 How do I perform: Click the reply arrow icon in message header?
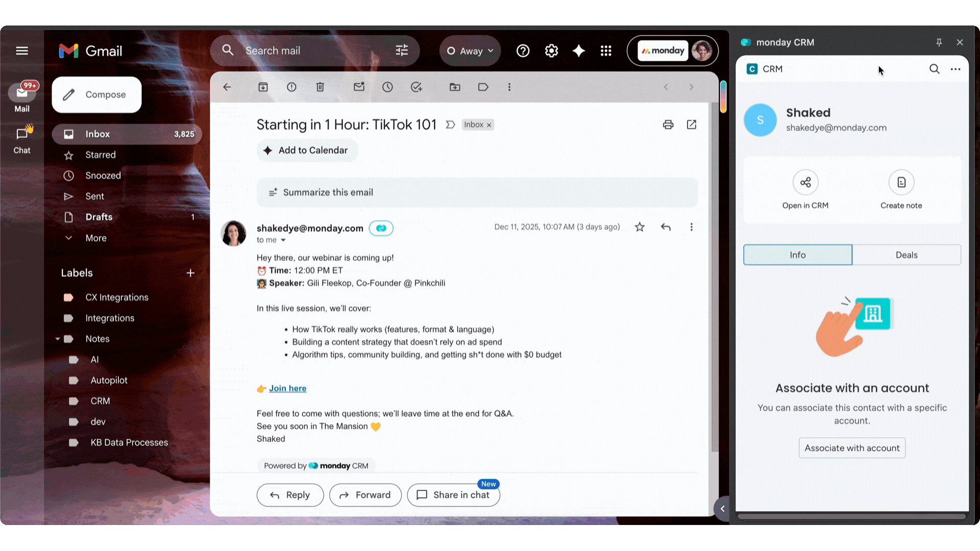(666, 227)
